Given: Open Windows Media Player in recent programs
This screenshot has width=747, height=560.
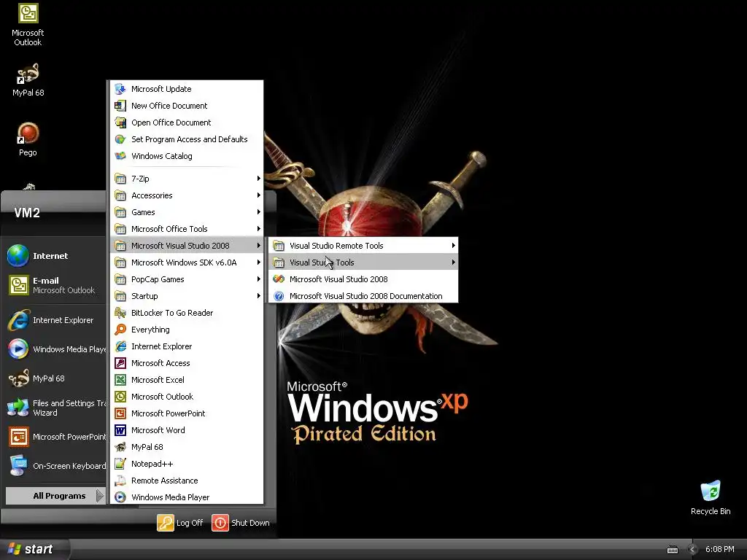Looking at the screenshot, I should (x=53, y=349).
